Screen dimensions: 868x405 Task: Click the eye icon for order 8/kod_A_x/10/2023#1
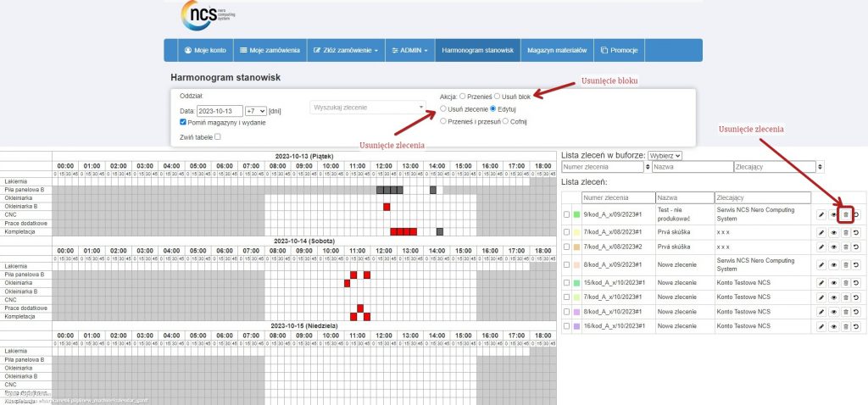pos(832,311)
